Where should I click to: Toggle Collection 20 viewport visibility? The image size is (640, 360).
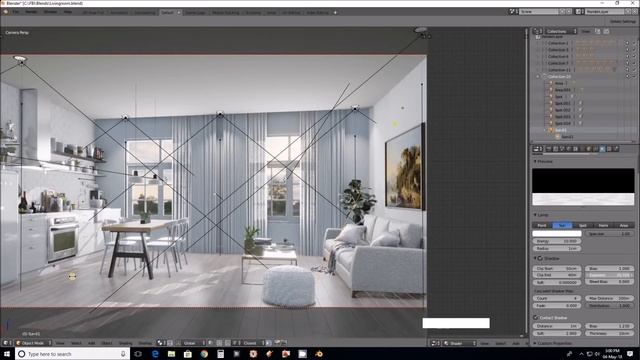627,76
